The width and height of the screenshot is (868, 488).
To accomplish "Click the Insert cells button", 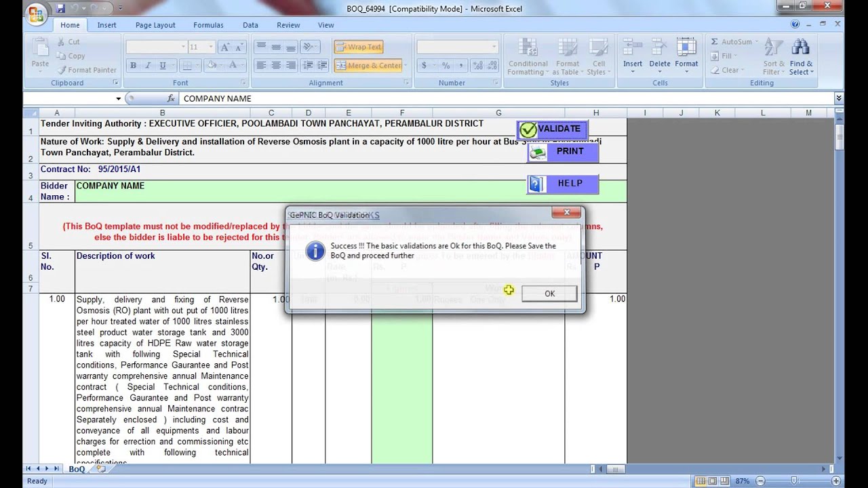I will [633, 57].
